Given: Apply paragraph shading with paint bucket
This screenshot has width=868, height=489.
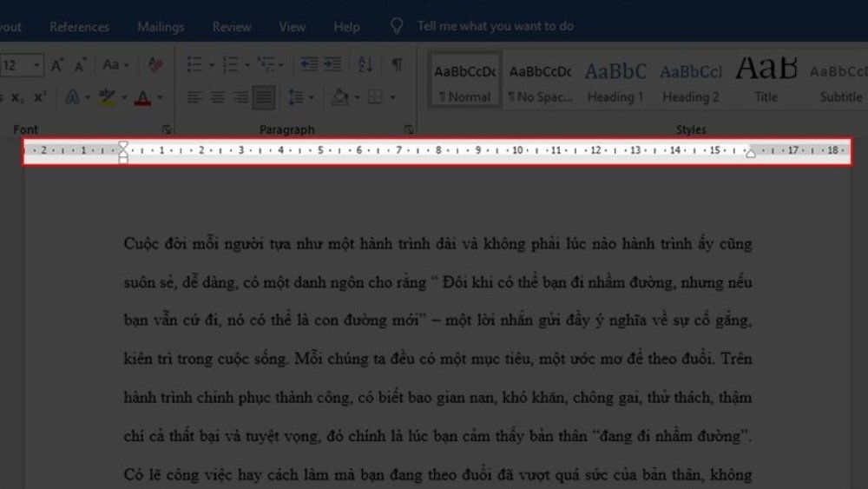Looking at the screenshot, I should click(340, 97).
